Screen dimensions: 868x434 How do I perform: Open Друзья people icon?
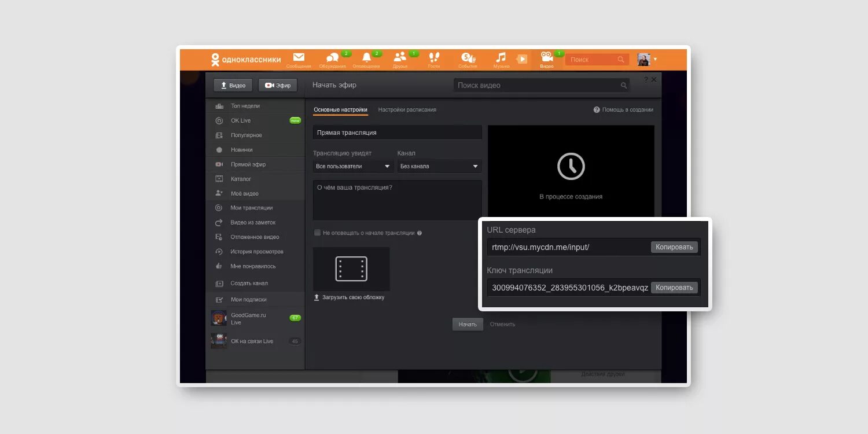400,57
